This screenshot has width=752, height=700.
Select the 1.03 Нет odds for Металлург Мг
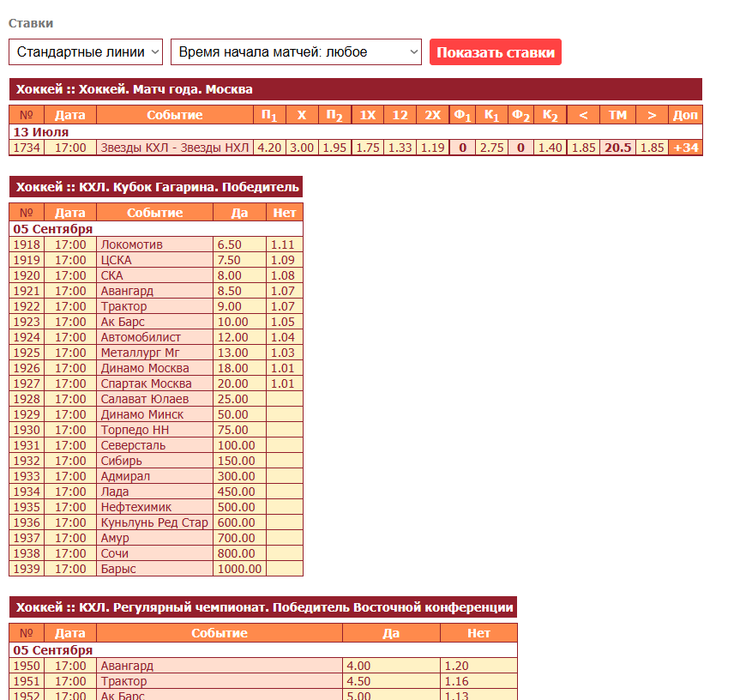click(x=285, y=353)
